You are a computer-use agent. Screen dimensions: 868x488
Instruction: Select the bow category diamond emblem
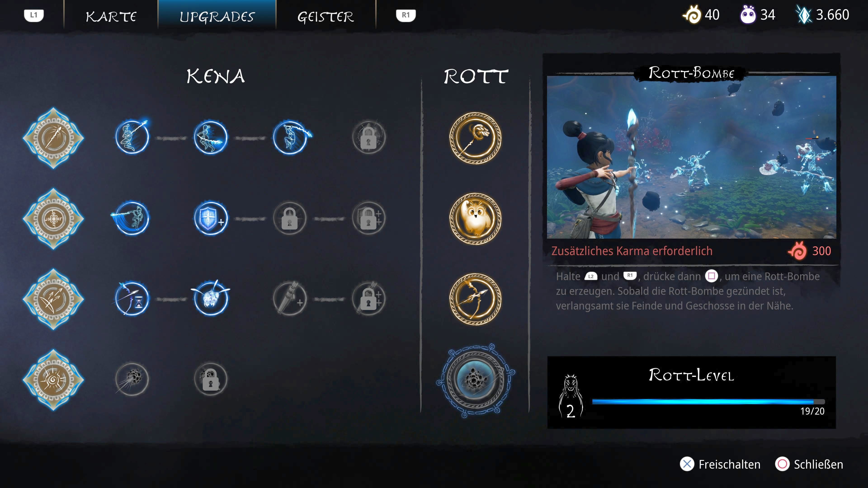(53, 299)
